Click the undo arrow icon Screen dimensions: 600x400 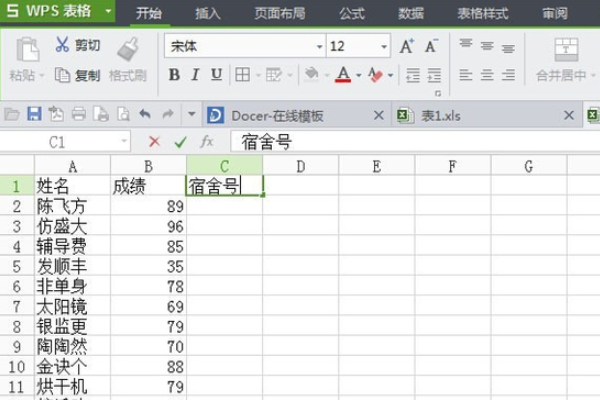tap(145, 114)
